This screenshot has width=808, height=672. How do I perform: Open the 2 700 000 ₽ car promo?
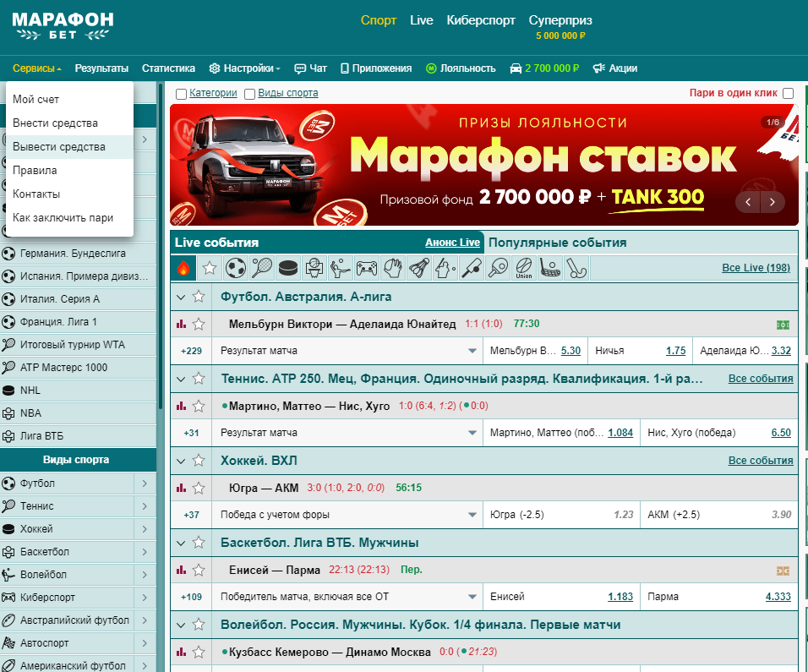point(544,68)
